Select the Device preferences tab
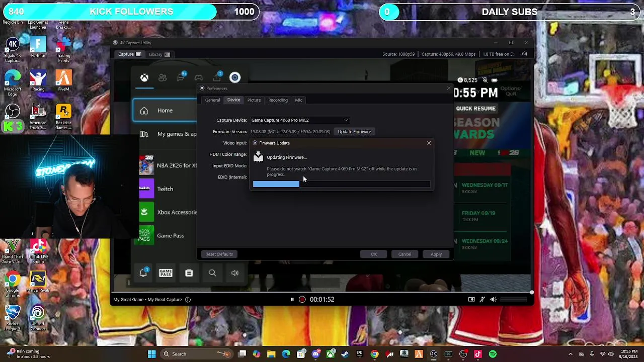 coord(233,100)
